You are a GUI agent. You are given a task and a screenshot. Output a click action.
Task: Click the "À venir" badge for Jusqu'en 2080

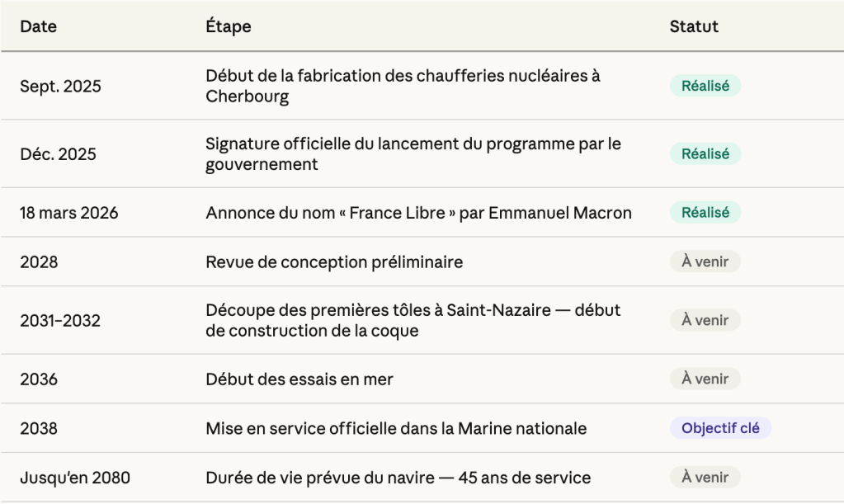[x=705, y=477]
